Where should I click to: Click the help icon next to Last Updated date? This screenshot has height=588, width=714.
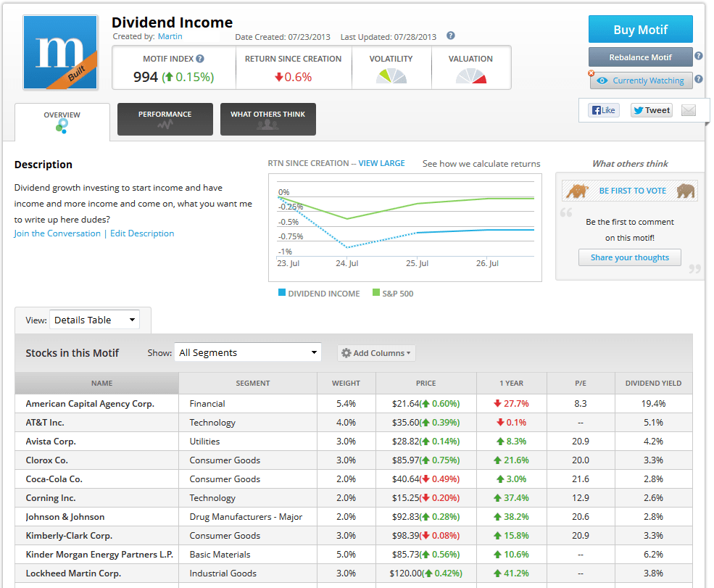(450, 36)
